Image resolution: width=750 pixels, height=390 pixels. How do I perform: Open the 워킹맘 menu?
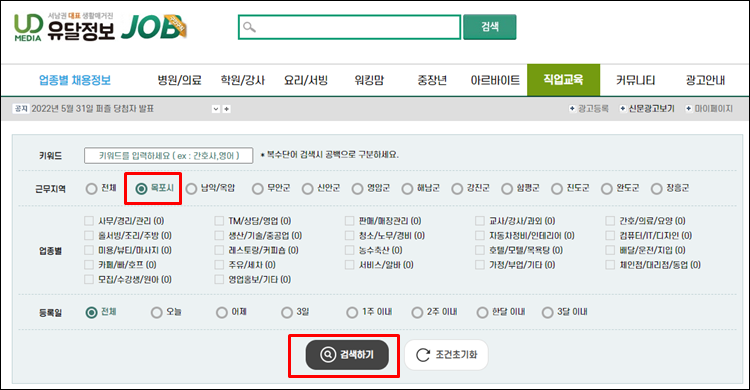point(369,80)
